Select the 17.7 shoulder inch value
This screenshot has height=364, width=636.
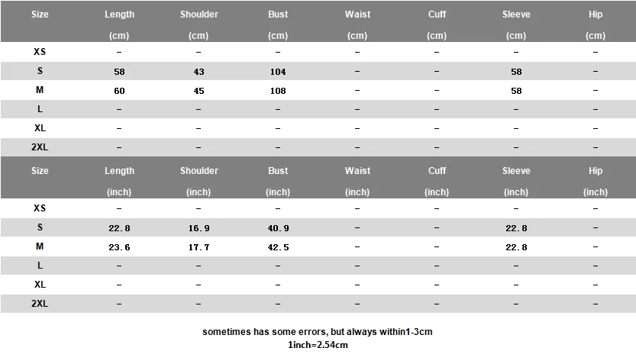(199, 247)
